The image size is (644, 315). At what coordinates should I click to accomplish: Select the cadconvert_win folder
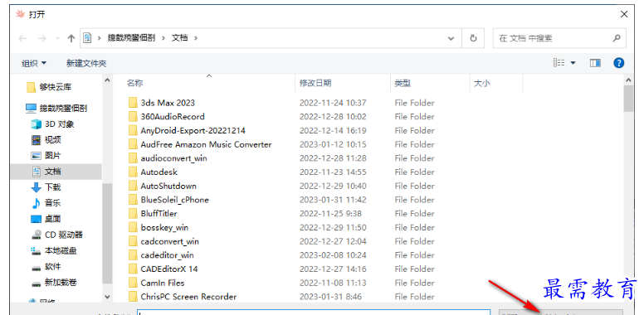click(169, 241)
